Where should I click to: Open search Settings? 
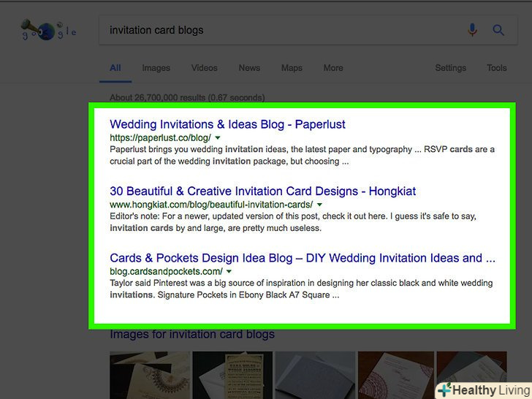450,68
